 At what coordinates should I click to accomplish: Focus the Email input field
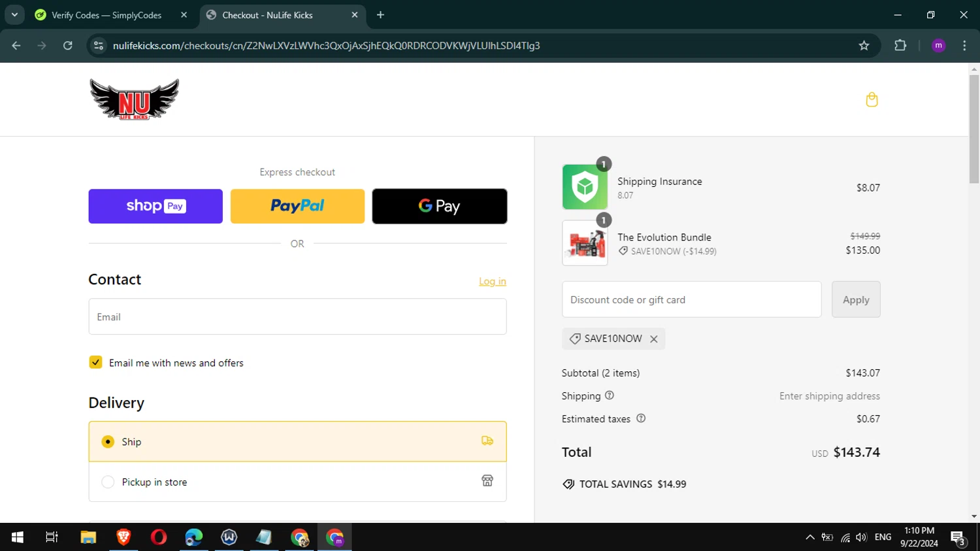click(x=297, y=316)
